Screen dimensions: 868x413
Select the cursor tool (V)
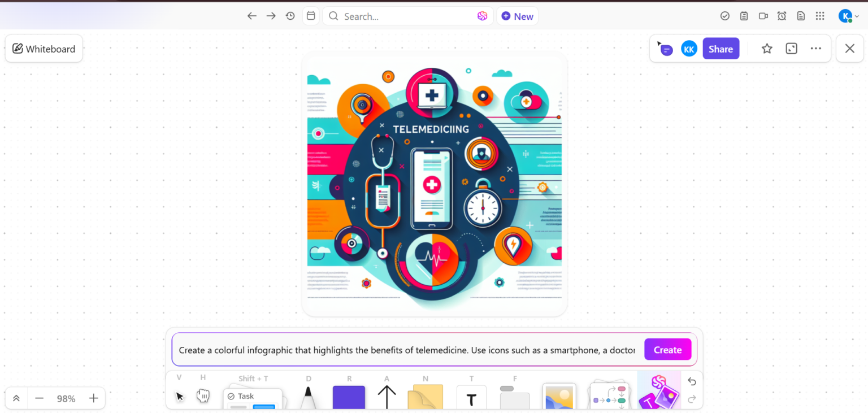pos(179,396)
